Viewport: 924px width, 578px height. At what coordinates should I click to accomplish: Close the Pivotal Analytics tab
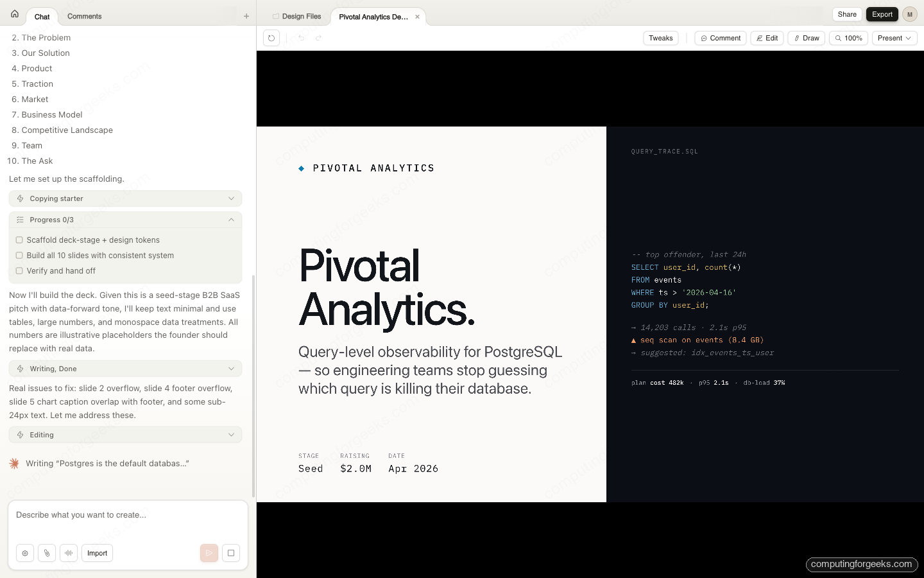[x=417, y=17]
